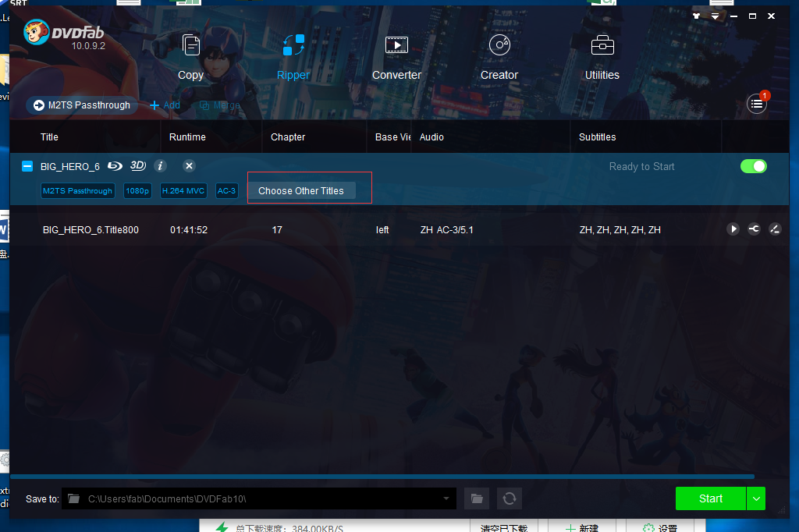The height and width of the screenshot is (532, 799).
Task: Click the green Start button
Action: 710,498
